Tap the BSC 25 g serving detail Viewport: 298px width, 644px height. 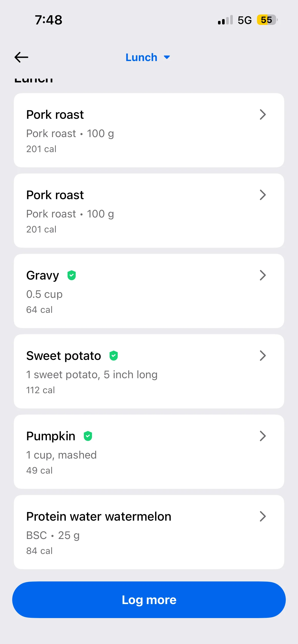pos(53,535)
